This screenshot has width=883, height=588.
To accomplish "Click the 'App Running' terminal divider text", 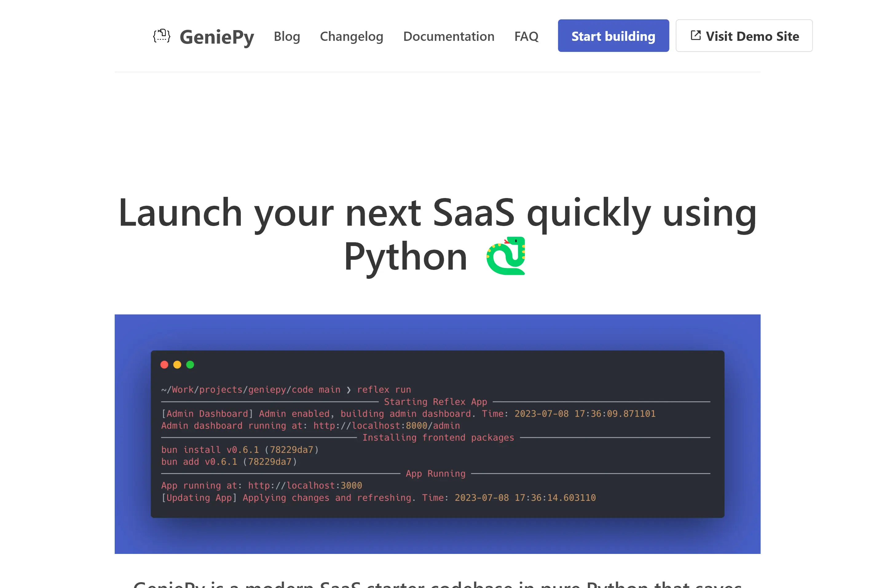I will coord(435,474).
